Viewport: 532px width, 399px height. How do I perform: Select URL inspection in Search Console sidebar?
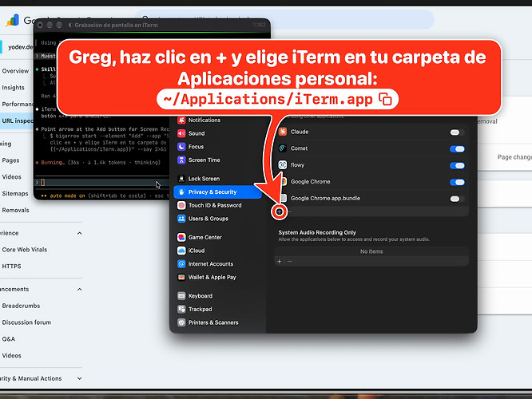[18, 120]
